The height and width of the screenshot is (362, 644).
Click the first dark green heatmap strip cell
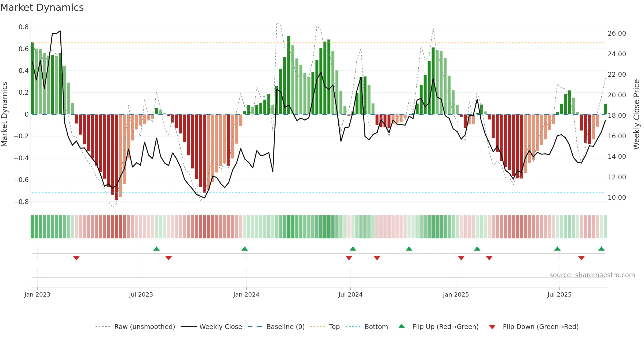[x=32, y=227]
